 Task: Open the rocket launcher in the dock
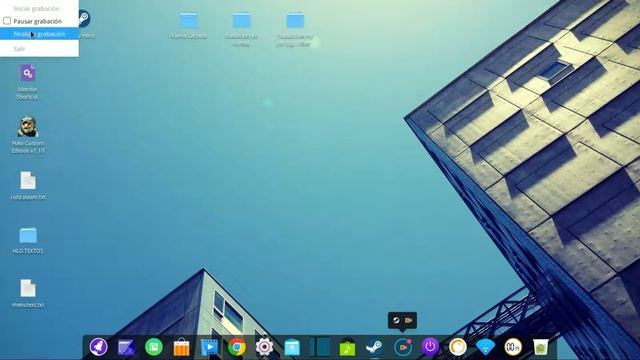[98, 347]
